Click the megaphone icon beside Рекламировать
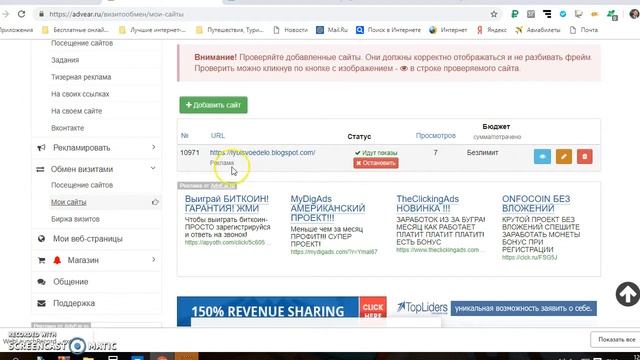 (x=41, y=148)
